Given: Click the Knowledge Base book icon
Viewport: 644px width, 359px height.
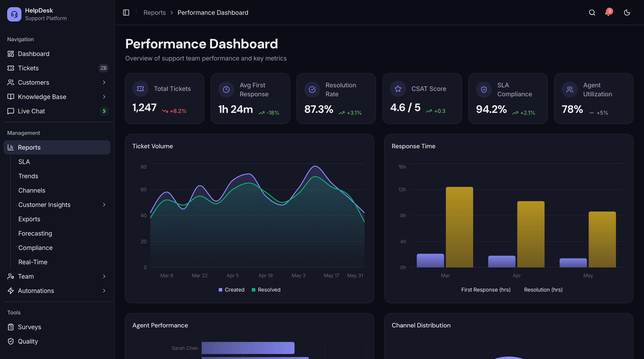Looking at the screenshot, I should point(11,97).
